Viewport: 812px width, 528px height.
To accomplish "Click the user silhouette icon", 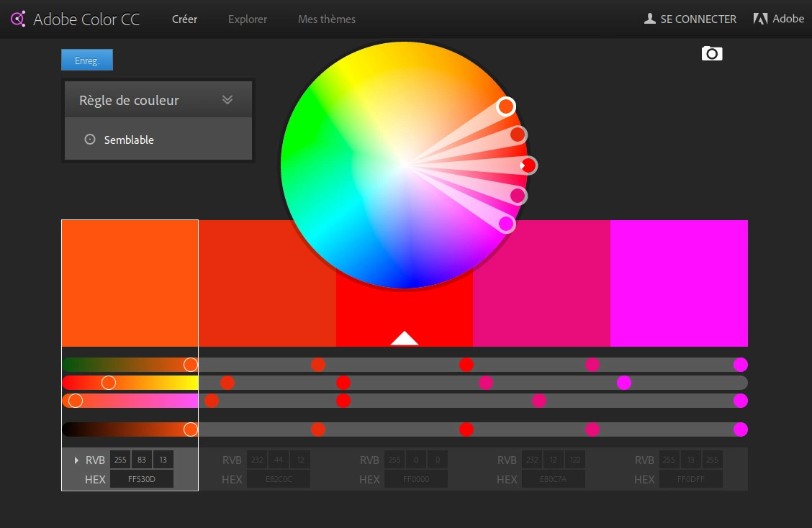I will coord(649,19).
